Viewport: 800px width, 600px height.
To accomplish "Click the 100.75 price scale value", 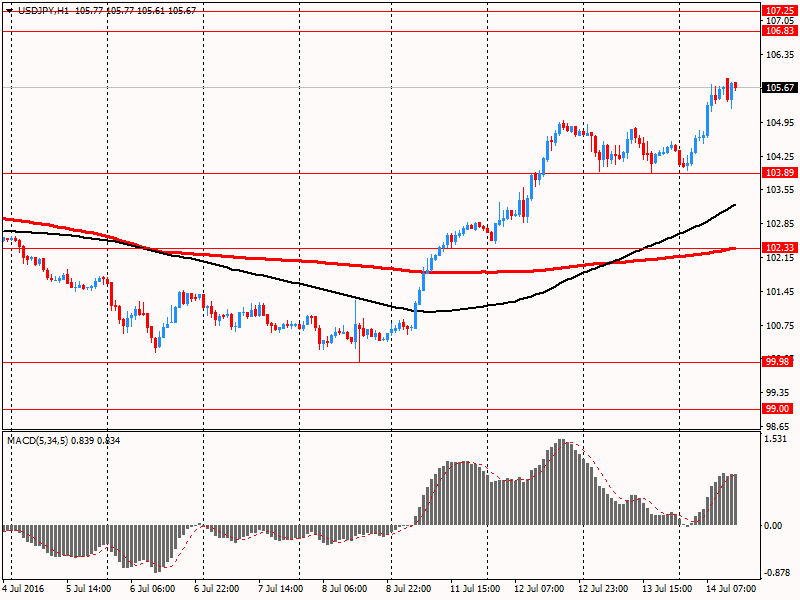I will pos(780,325).
